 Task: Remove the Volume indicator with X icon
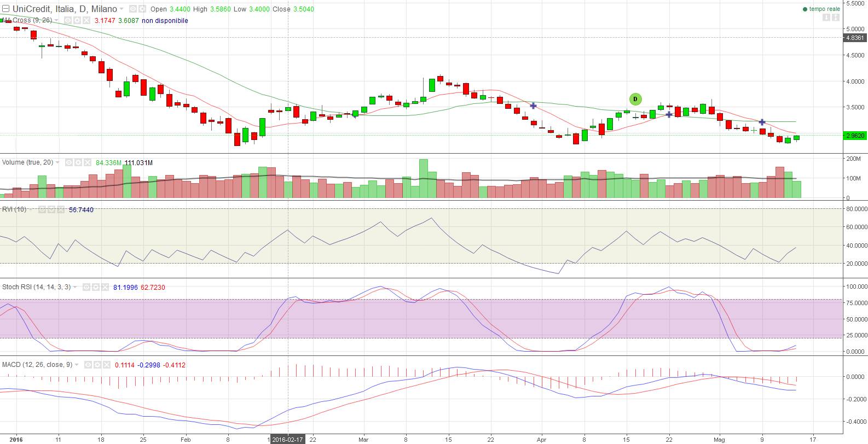[88, 162]
